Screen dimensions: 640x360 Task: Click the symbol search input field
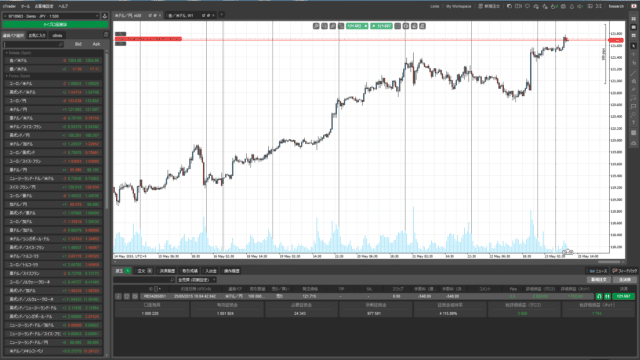[x=33, y=44]
